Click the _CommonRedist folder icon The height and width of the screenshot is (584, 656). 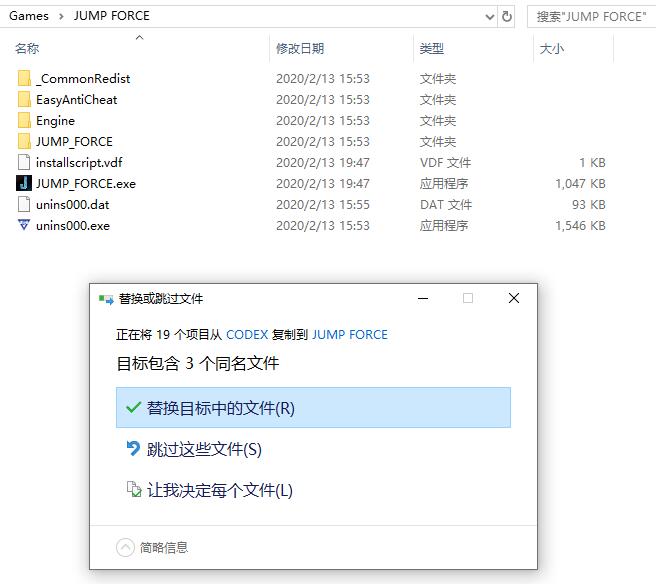tap(24, 78)
